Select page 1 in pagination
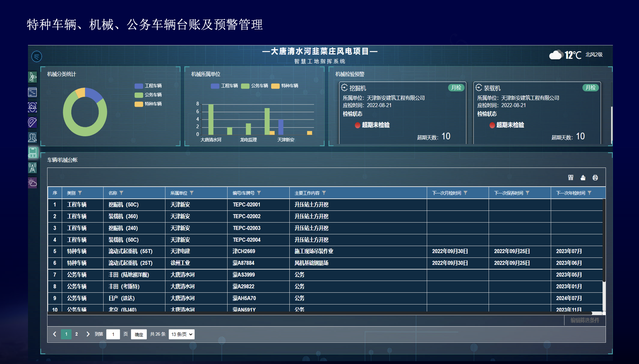Screen dimensions: 639x364 [x=66, y=334]
